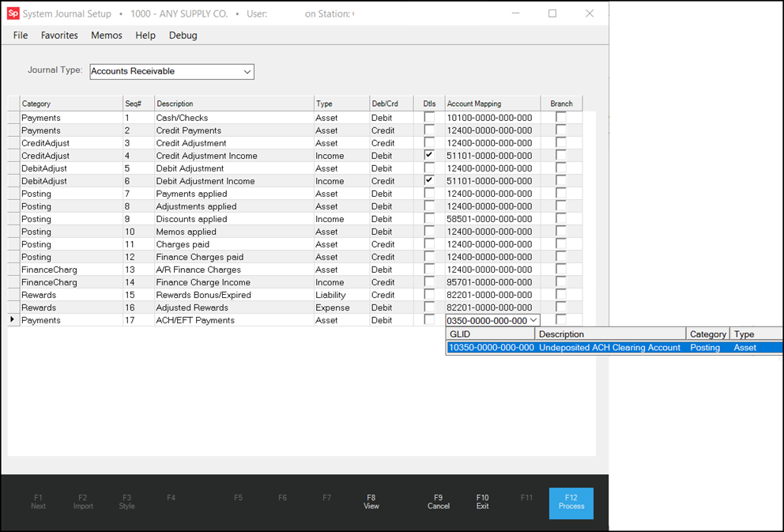
Task: Expand the Journal Type dropdown
Action: pos(247,72)
